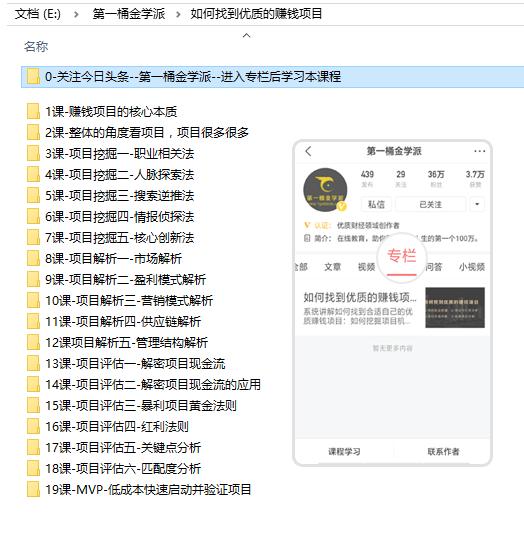Image resolution: width=524 pixels, height=539 pixels.
Task: Open the column title 如何找到优质的赚钱项...
Action: tap(360, 297)
